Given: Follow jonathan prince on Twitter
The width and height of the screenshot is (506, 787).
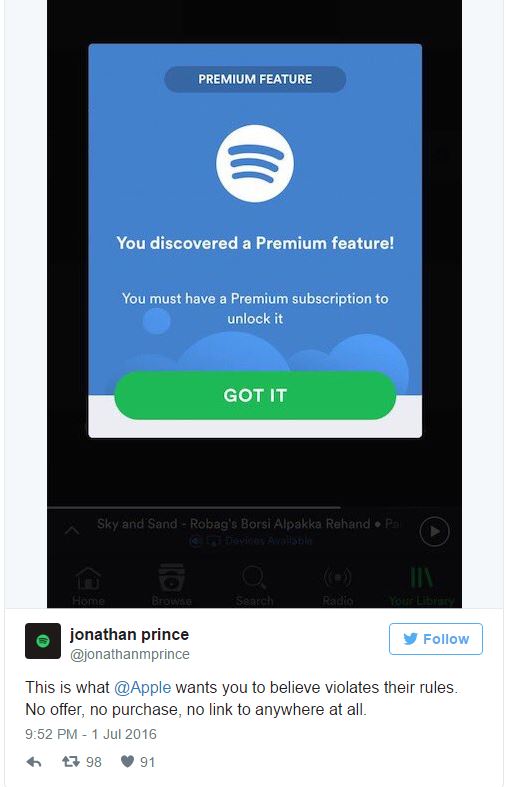Looking at the screenshot, I should (436, 639).
